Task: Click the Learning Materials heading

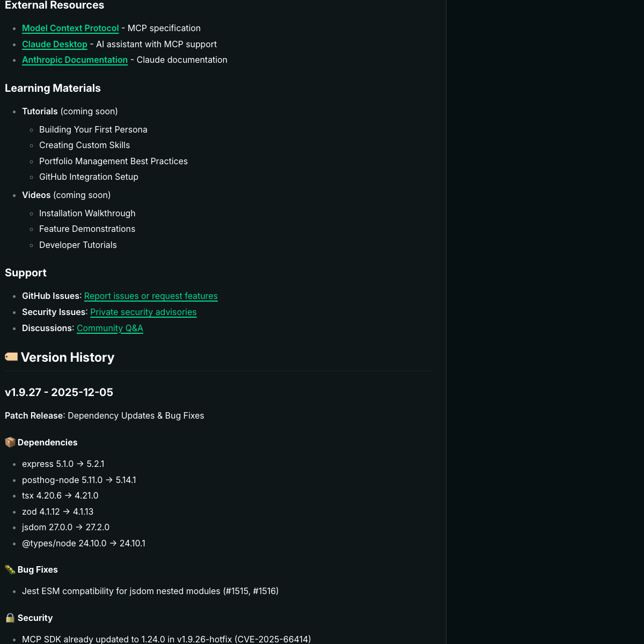Action: click(x=53, y=89)
